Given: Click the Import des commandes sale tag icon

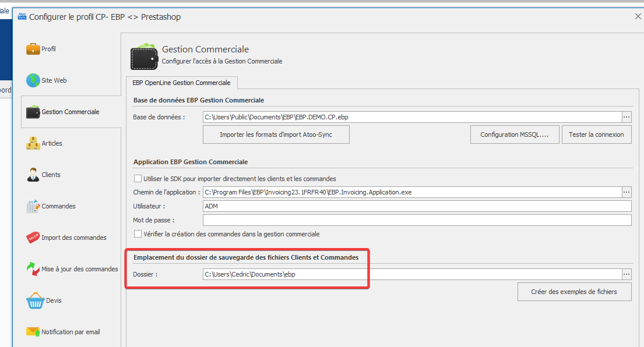Looking at the screenshot, I should 33,238.
